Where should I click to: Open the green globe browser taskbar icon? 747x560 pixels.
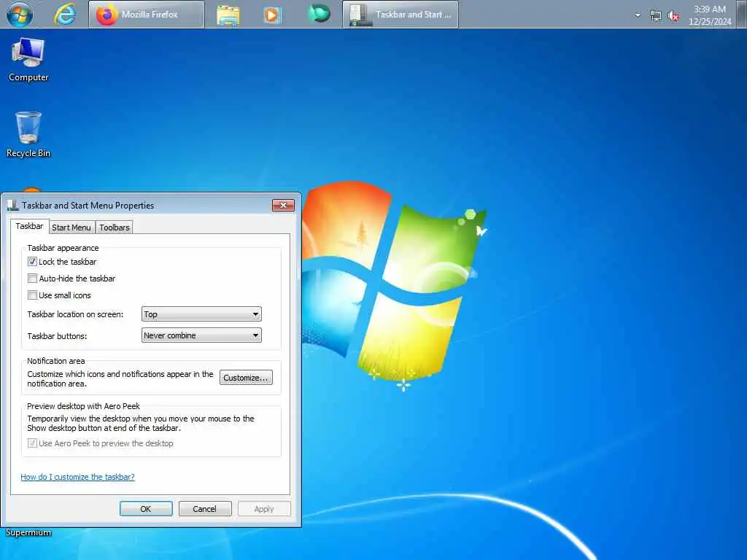click(x=319, y=13)
